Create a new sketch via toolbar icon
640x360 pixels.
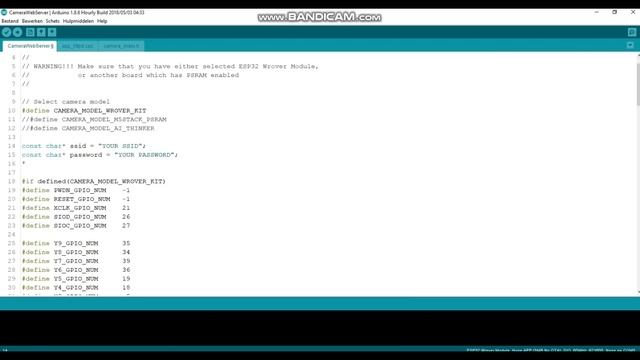(30, 32)
